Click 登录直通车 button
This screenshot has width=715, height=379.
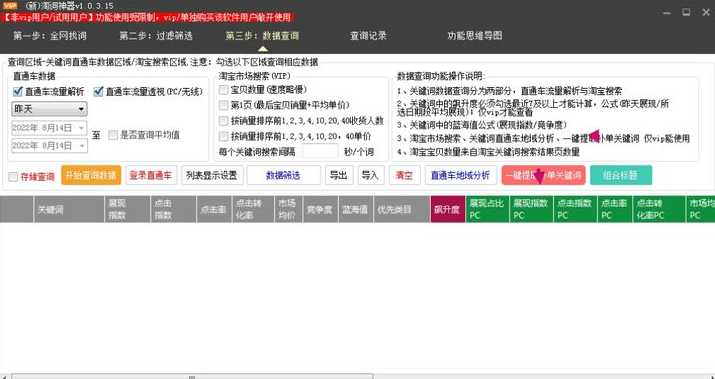point(151,176)
